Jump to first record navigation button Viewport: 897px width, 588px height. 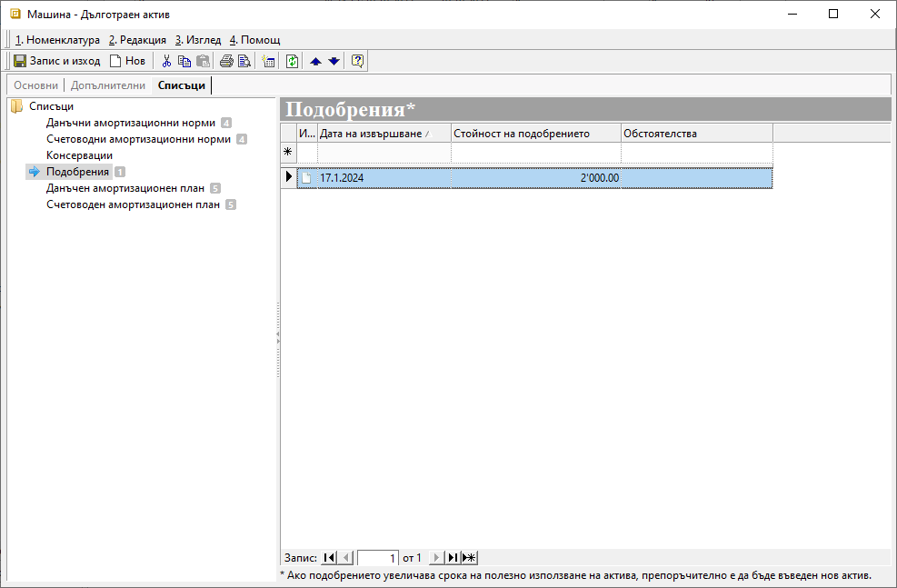point(328,557)
